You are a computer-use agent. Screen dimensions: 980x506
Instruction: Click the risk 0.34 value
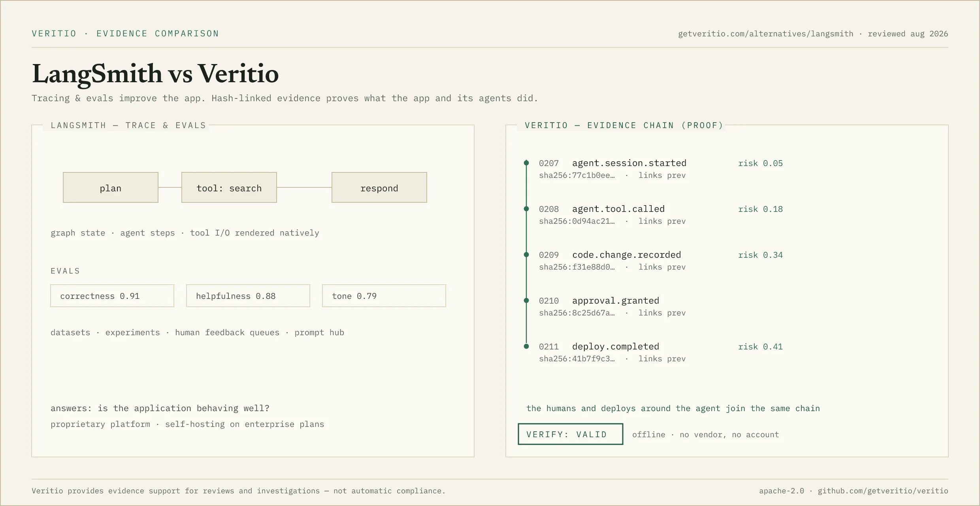click(x=760, y=255)
